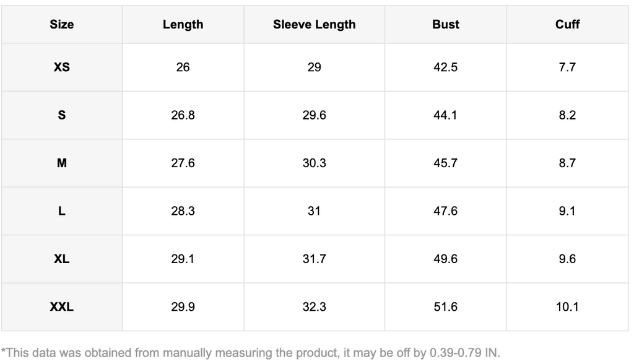The width and height of the screenshot is (634, 364).
Task: Click the Size column header
Action: point(62,25)
